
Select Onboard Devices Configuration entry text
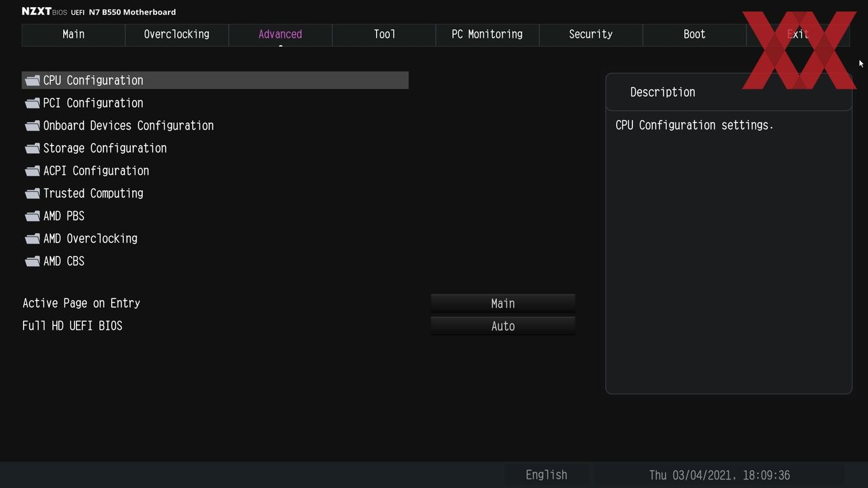[x=128, y=126]
